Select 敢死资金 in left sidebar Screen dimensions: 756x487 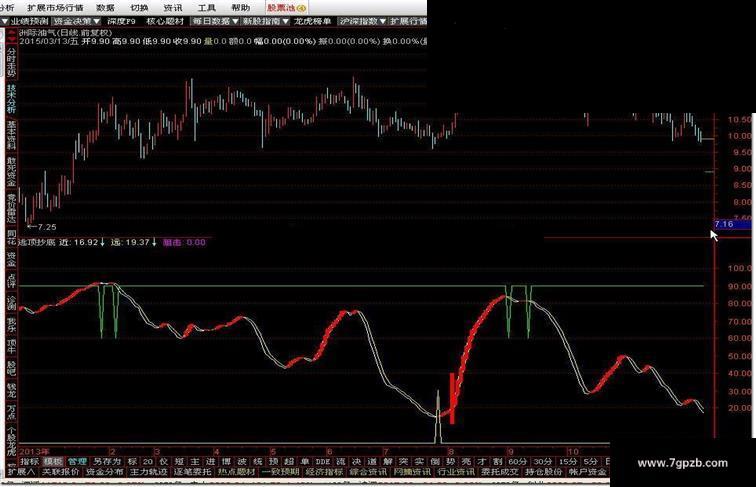coord(11,171)
